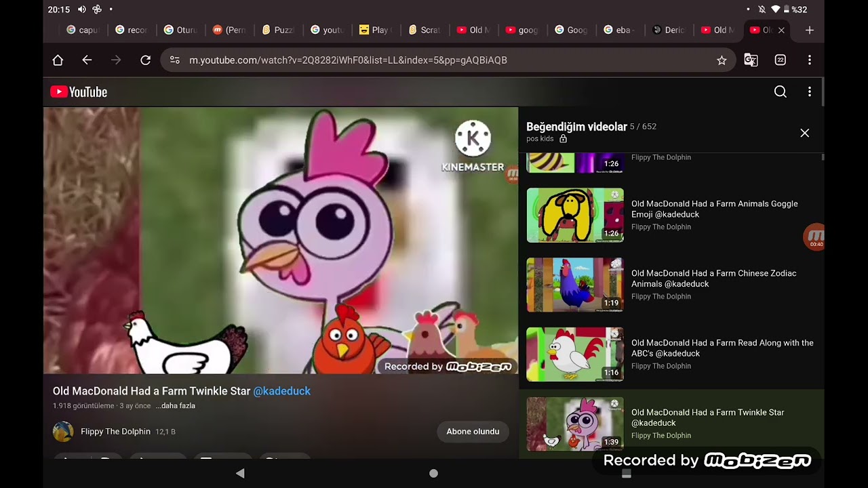Open site info icon in address bar
The width and height of the screenshot is (868, 488).
(175, 60)
